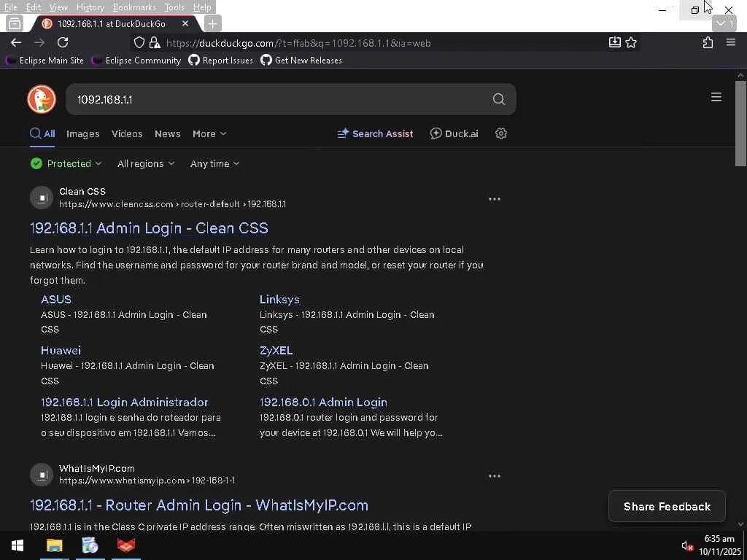Open Get New Releases bookmark

coord(301,61)
